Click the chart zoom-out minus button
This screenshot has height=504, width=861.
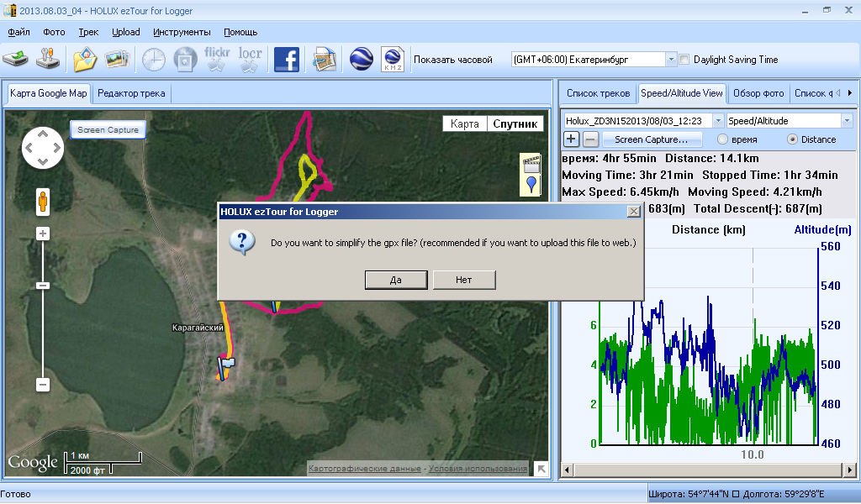tap(590, 139)
